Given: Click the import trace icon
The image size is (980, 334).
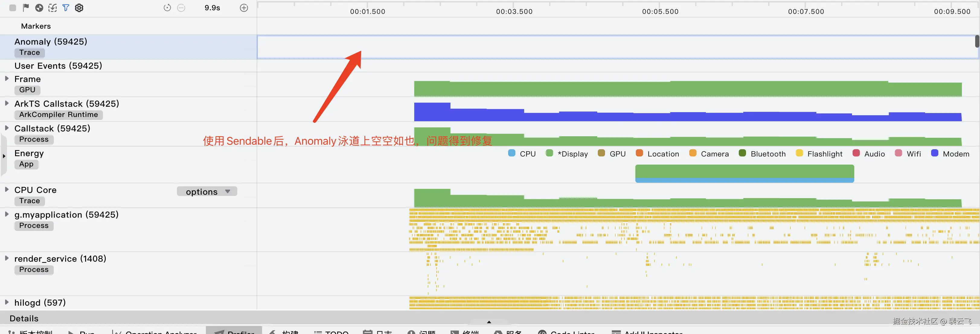Looking at the screenshot, I should pyautogui.click(x=53, y=8).
